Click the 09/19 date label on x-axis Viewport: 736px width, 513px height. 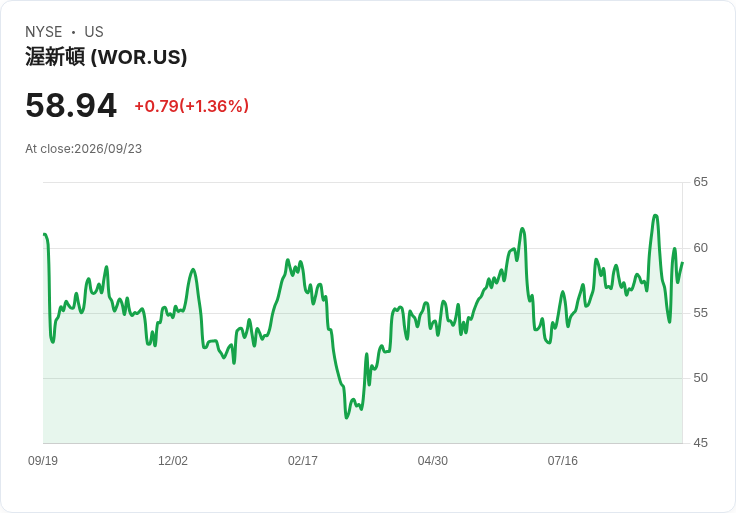point(43,460)
